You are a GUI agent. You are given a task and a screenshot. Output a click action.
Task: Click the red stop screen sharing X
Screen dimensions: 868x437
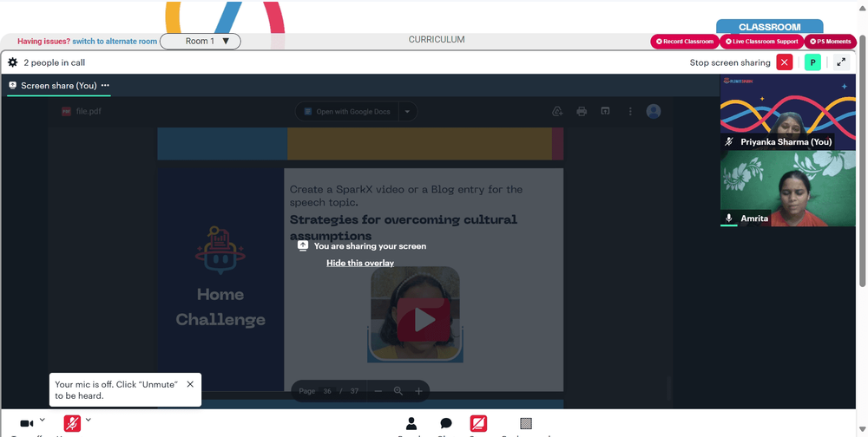785,62
